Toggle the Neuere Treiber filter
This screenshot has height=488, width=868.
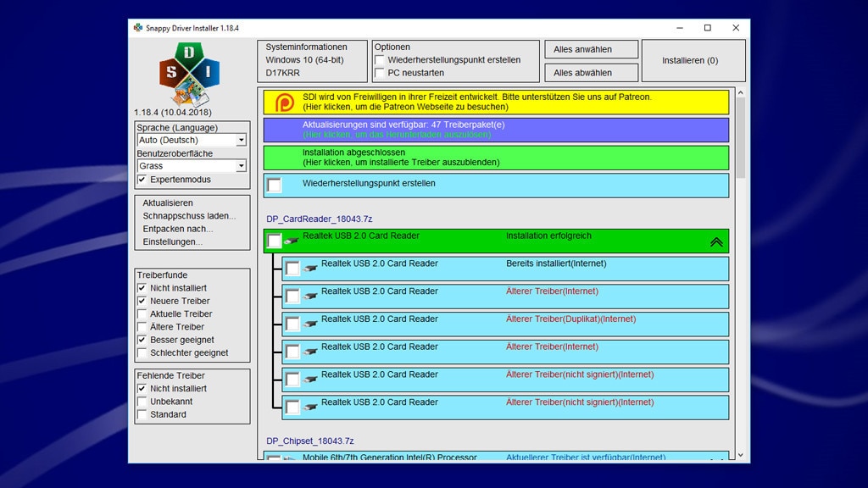(x=142, y=301)
